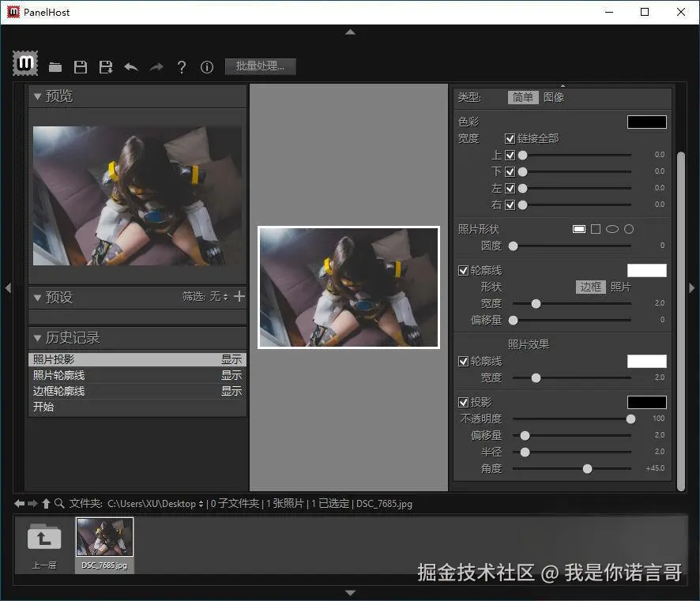Viewport: 700px width, 601px height.
Task: Open the 投影 black color swatch
Action: 647,402
